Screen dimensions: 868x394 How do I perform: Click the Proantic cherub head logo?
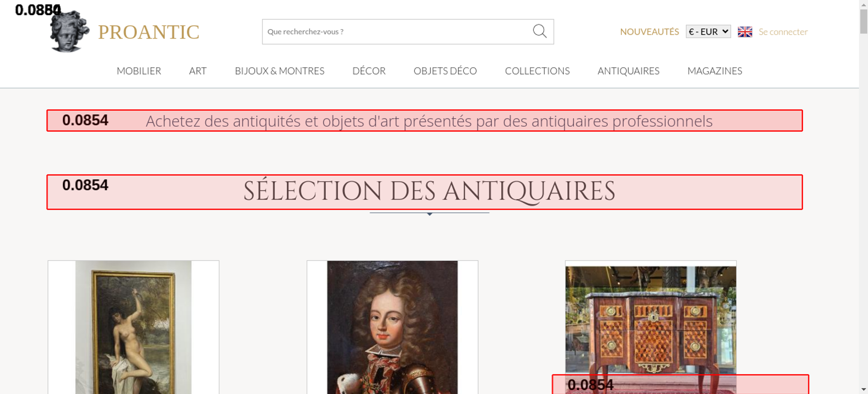click(x=69, y=32)
